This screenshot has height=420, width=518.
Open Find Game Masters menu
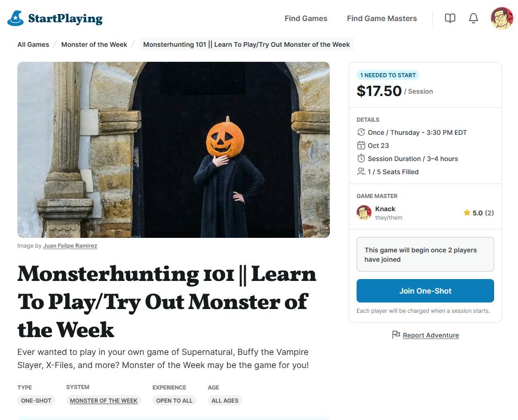click(x=382, y=19)
